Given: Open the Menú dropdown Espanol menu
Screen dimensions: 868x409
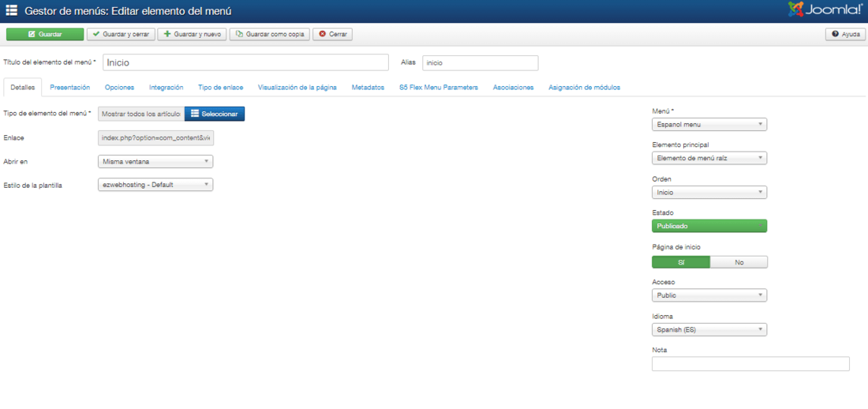Looking at the screenshot, I should 709,125.
